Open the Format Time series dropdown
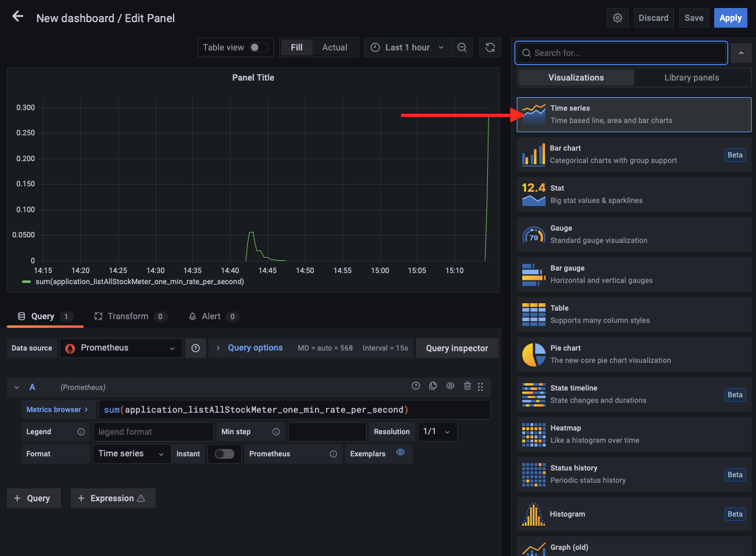 tap(132, 454)
